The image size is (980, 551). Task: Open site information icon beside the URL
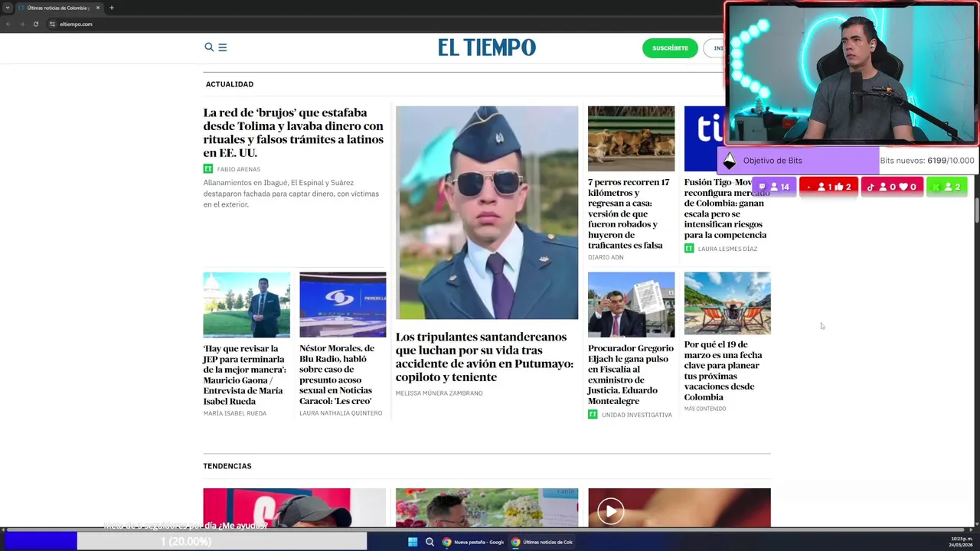pos(52,24)
